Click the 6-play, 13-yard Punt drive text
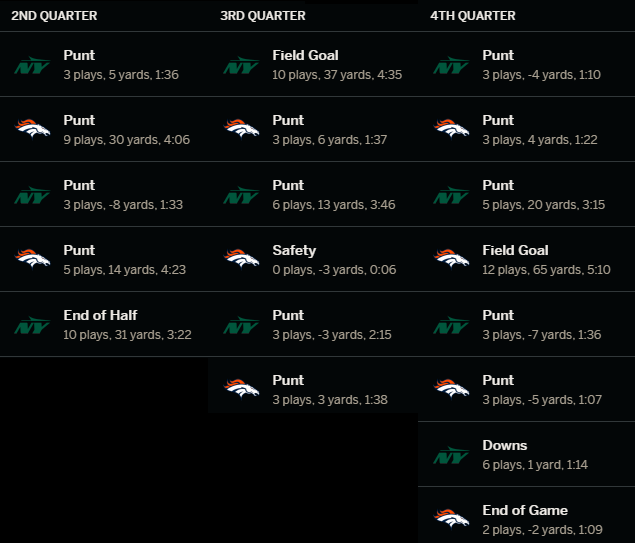Viewport: 635px width, 543px height. point(311,195)
